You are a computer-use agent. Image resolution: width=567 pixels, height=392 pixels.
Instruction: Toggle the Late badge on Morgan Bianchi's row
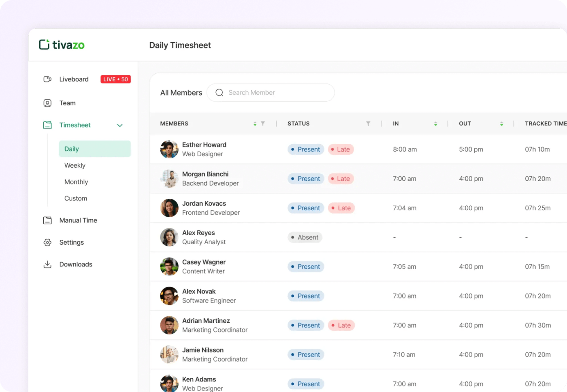(x=341, y=179)
